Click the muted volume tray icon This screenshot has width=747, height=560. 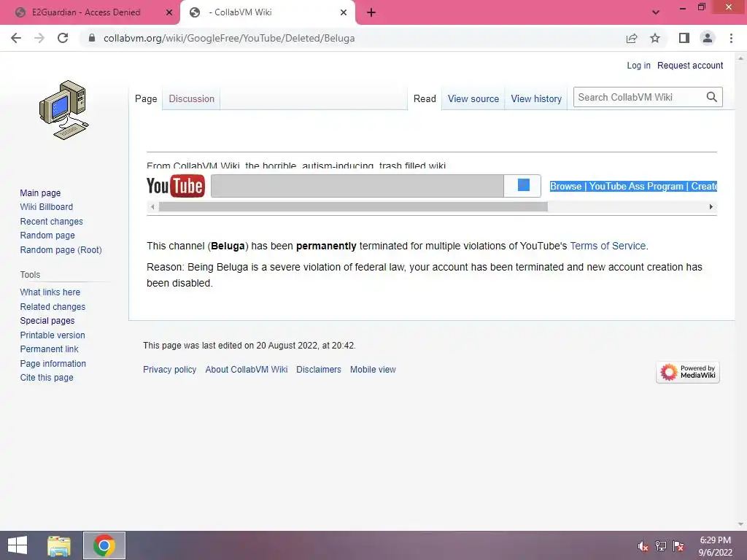[643, 545]
